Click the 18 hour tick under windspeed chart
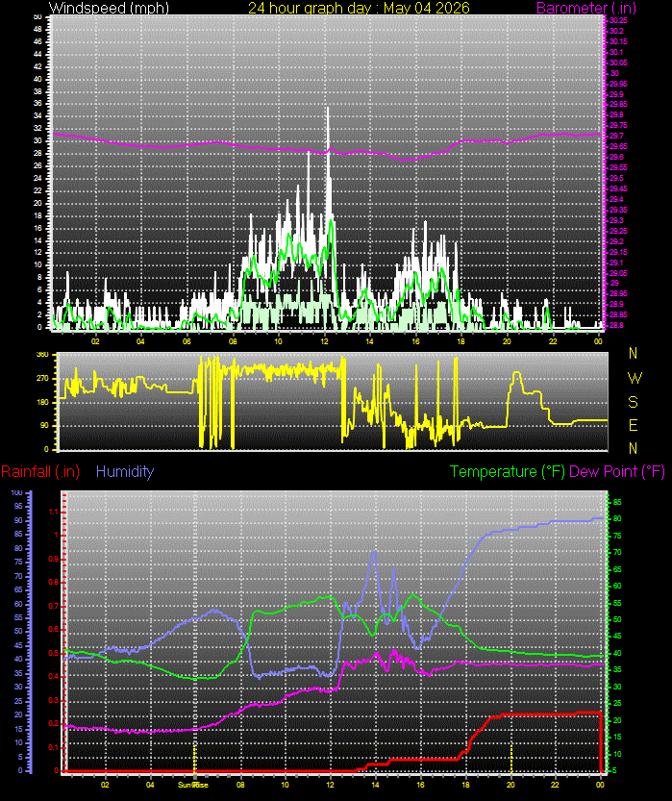This screenshot has height=801, width=672. pyautogui.click(x=461, y=341)
